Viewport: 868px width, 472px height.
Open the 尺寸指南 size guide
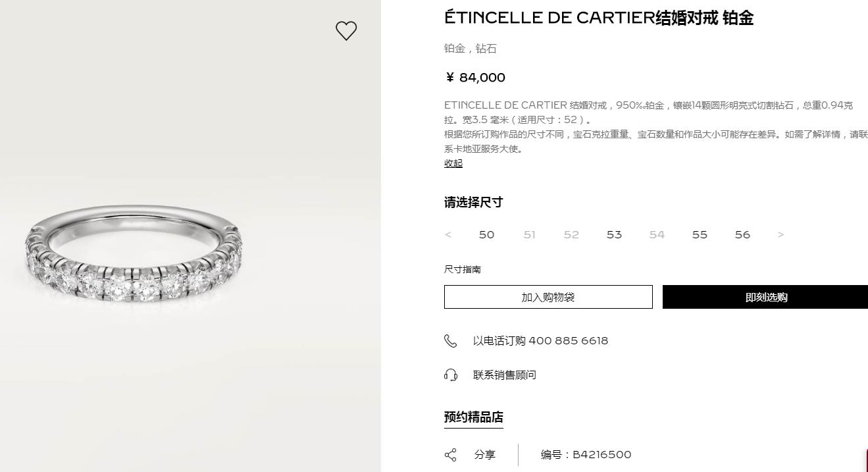pos(463,270)
